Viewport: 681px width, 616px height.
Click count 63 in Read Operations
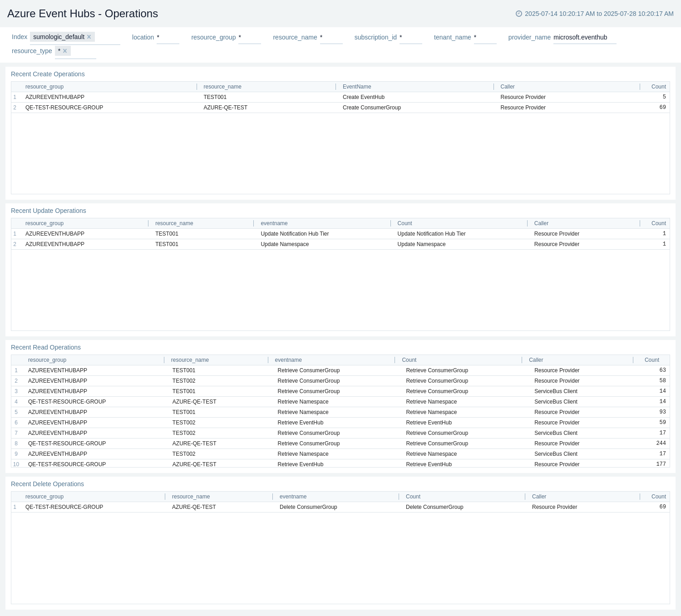tap(662, 370)
